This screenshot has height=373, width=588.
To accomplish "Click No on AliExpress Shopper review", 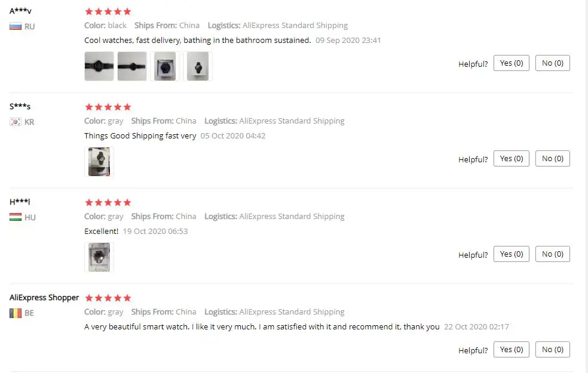I will pos(553,350).
